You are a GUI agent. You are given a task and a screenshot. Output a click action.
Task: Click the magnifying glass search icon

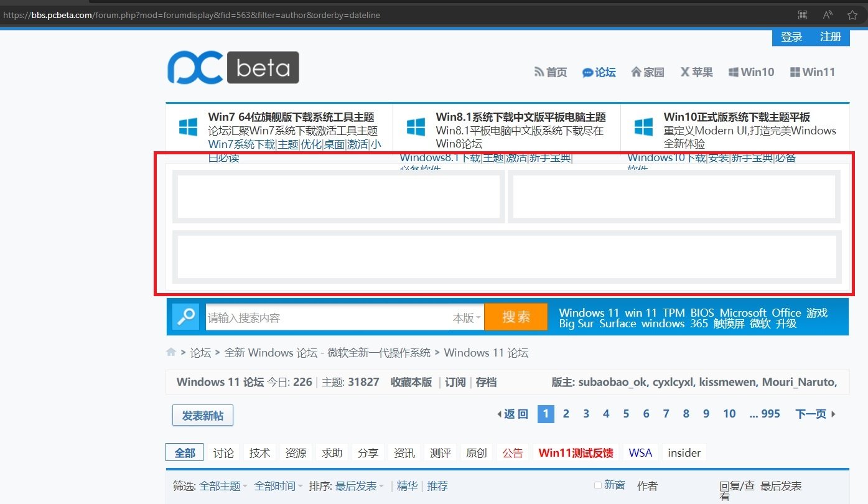click(x=185, y=317)
